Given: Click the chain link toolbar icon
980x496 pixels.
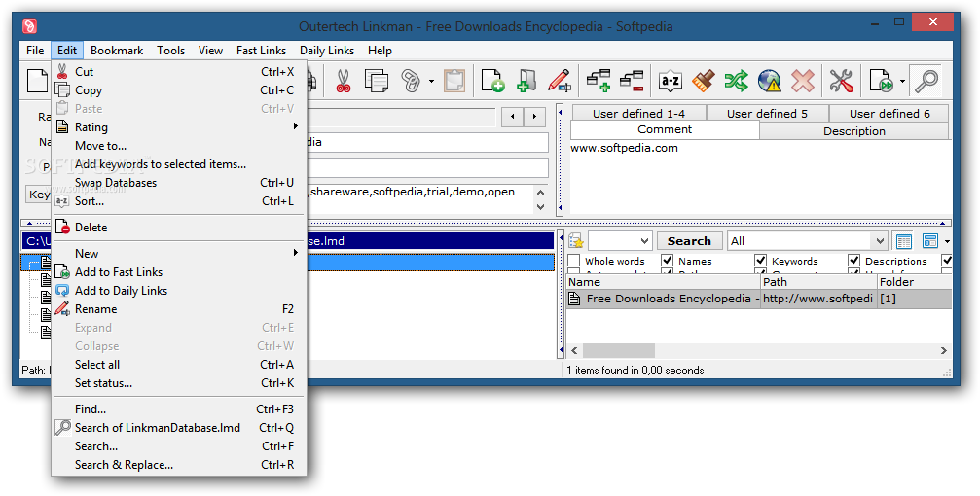Looking at the screenshot, I should tap(411, 82).
